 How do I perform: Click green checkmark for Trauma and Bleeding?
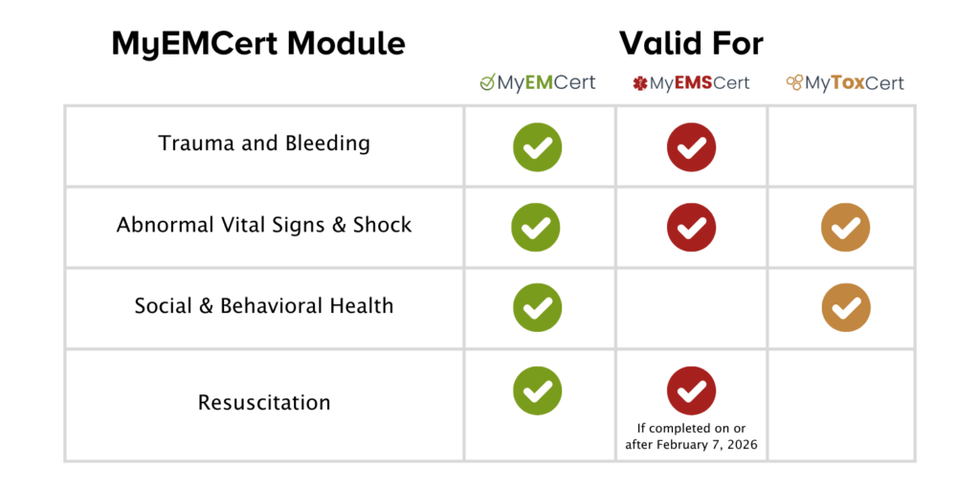pos(537,147)
